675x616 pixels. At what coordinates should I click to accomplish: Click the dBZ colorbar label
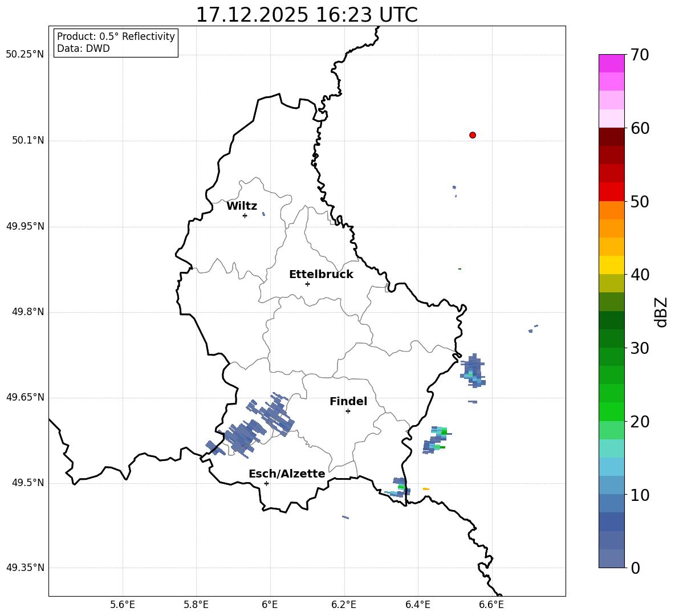tap(662, 312)
